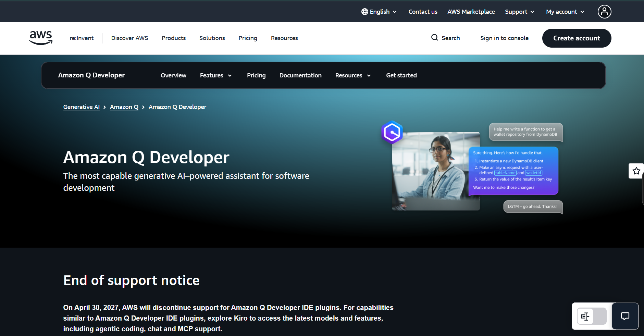Open the Discover AWS menu
The image size is (644, 336).
(x=129, y=38)
